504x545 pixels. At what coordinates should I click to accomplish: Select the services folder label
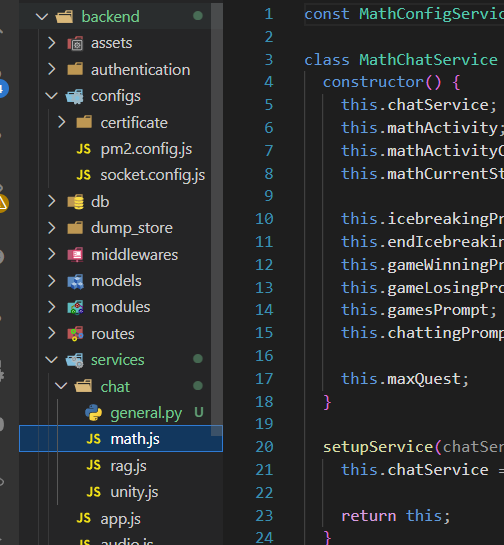(117, 360)
